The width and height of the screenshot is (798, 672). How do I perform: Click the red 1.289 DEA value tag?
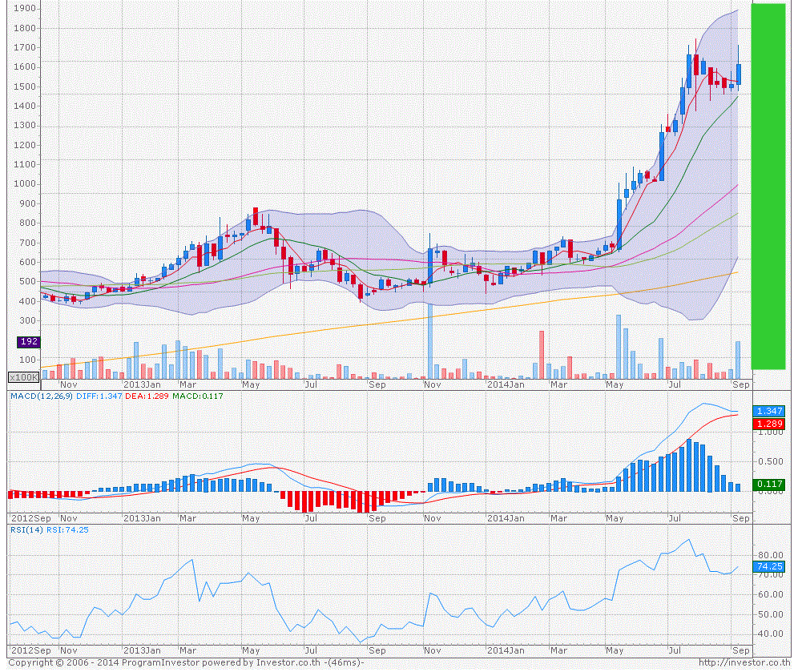point(768,424)
